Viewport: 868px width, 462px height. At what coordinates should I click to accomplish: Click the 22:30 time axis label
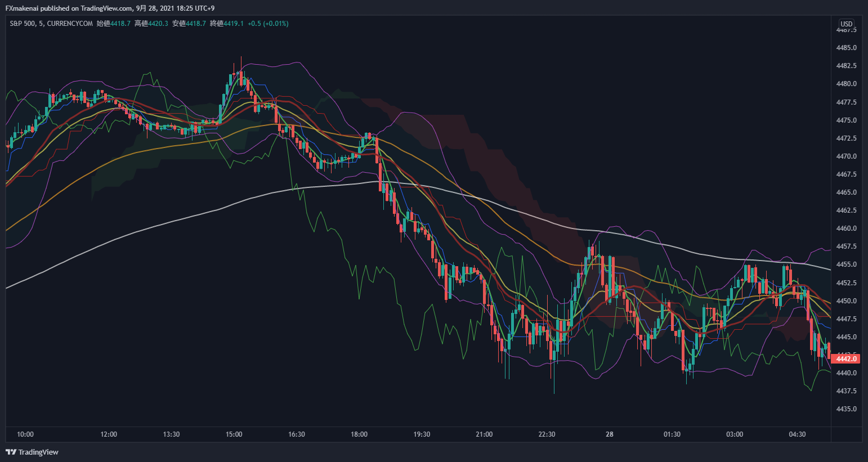pos(547,434)
